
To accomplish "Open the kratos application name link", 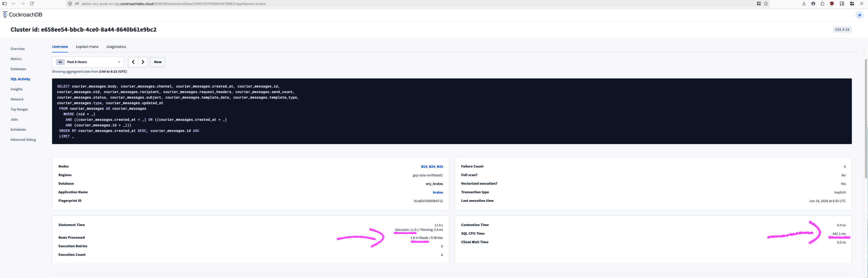I will click(438, 192).
